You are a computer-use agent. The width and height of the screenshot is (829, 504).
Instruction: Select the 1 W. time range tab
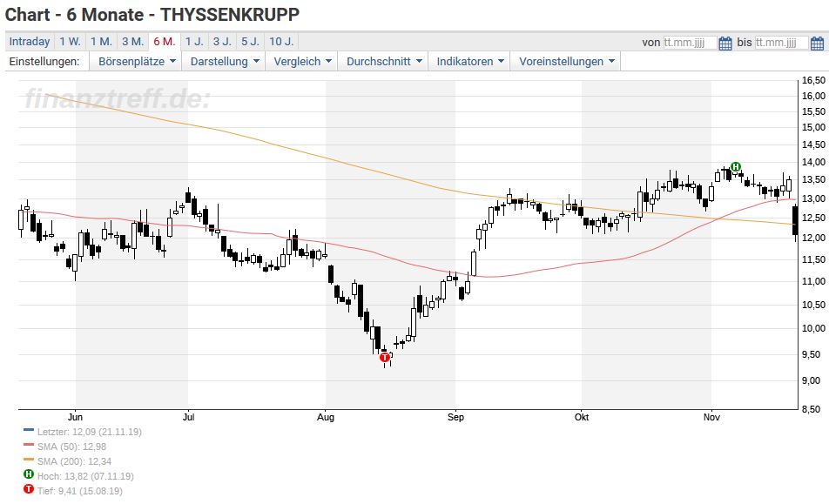point(70,42)
